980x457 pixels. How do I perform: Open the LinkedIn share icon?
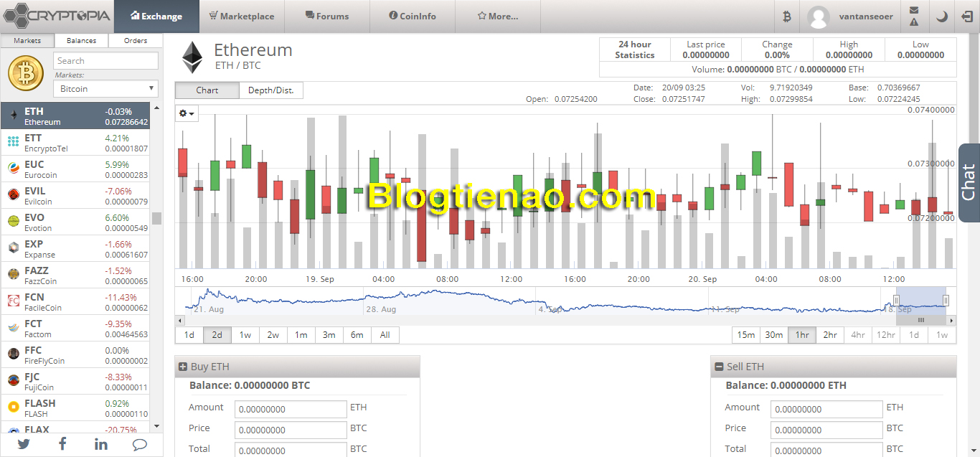[x=101, y=444]
